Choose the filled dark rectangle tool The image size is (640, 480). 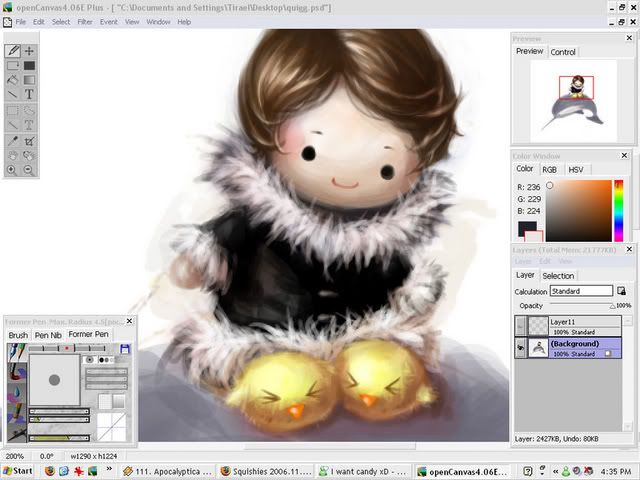click(29, 65)
